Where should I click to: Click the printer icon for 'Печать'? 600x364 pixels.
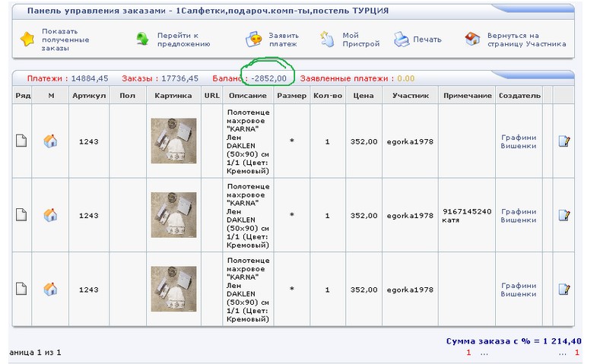[x=401, y=40]
